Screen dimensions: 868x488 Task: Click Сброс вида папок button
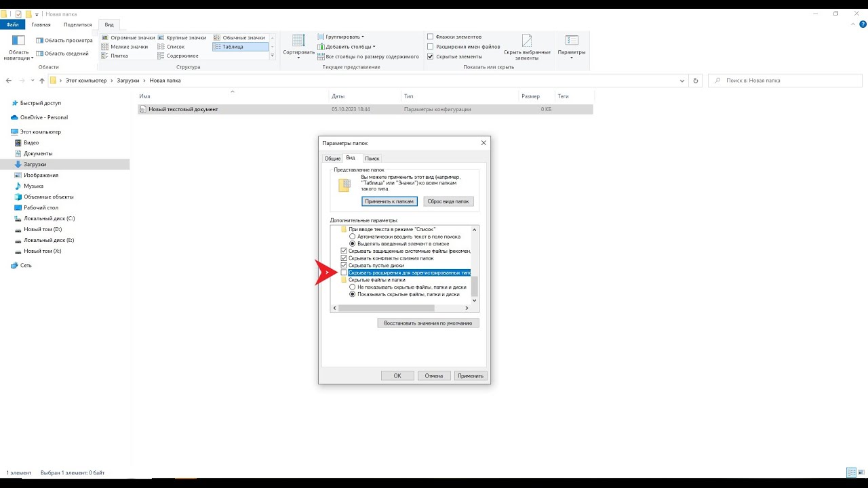[449, 201]
